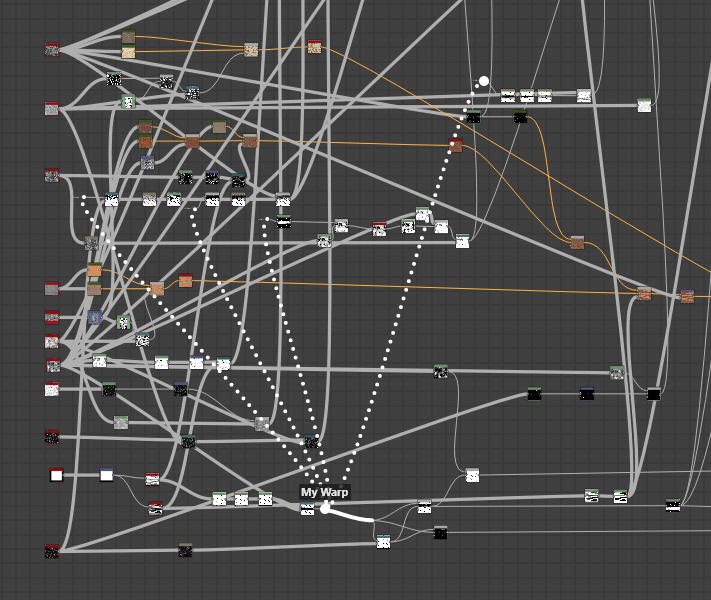This screenshot has width=711, height=600.
Task: Select the grey-header beige blend node at top
Action: [251, 50]
